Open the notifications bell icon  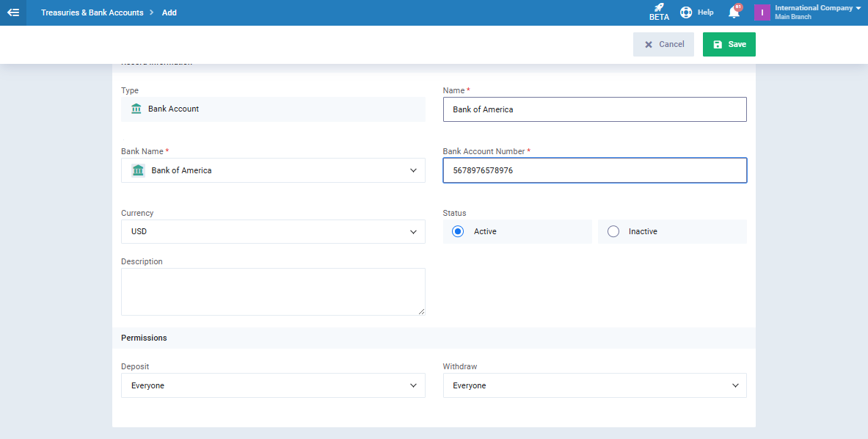[734, 12]
